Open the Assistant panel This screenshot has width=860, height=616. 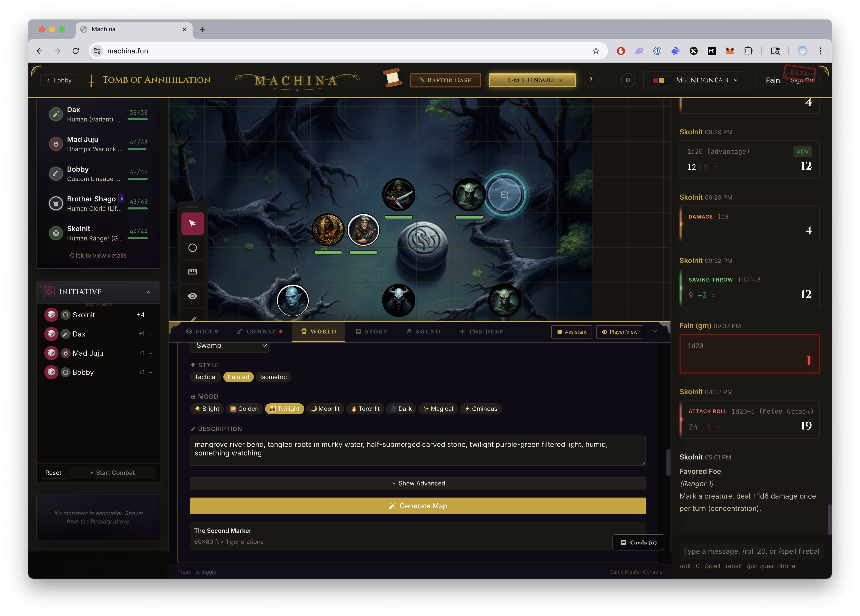pos(571,332)
